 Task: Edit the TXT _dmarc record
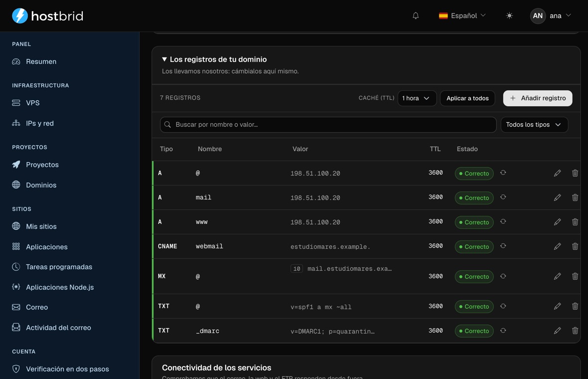pos(557,331)
